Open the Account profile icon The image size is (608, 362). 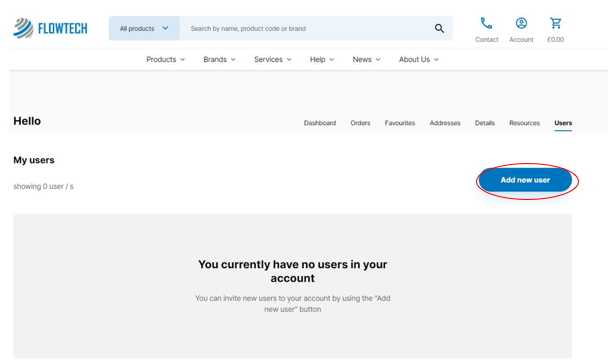(x=521, y=23)
